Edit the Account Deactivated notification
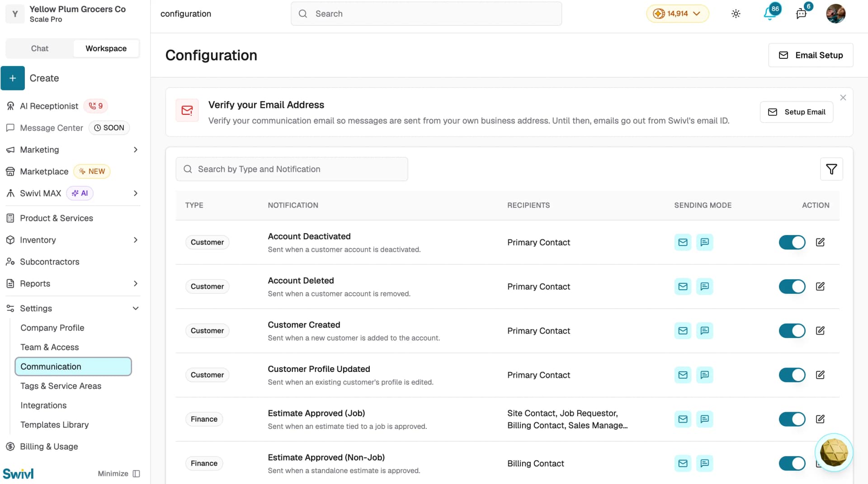This screenshot has height=484, width=868. click(x=820, y=242)
